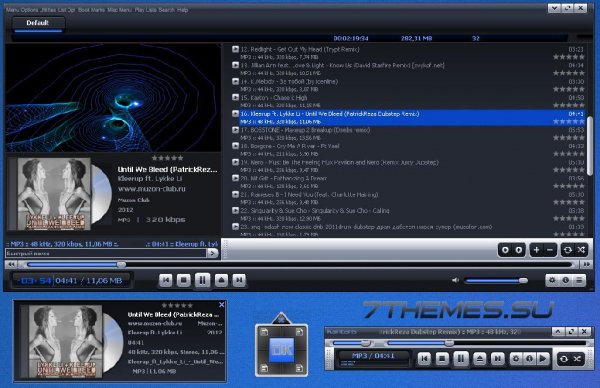Viewport: 600px width, 388px height.
Task: Click fast-forward arrows right of seek bar
Action: click(586, 264)
